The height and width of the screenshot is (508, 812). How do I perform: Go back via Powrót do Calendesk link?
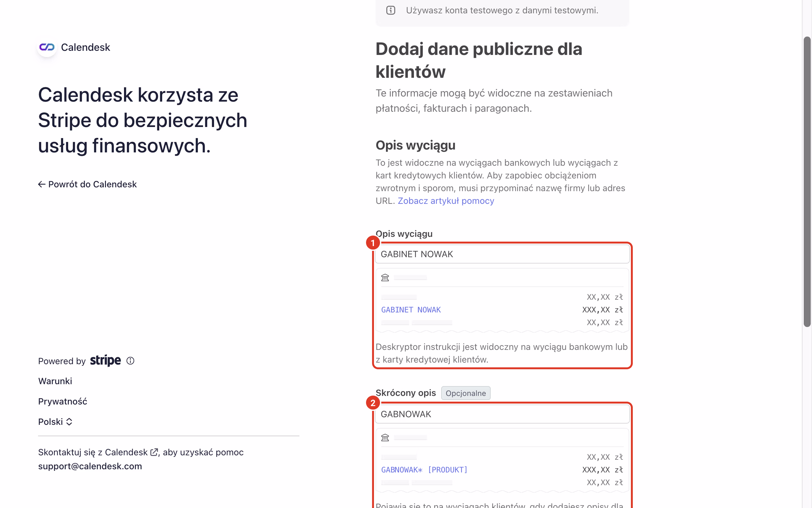click(x=87, y=184)
